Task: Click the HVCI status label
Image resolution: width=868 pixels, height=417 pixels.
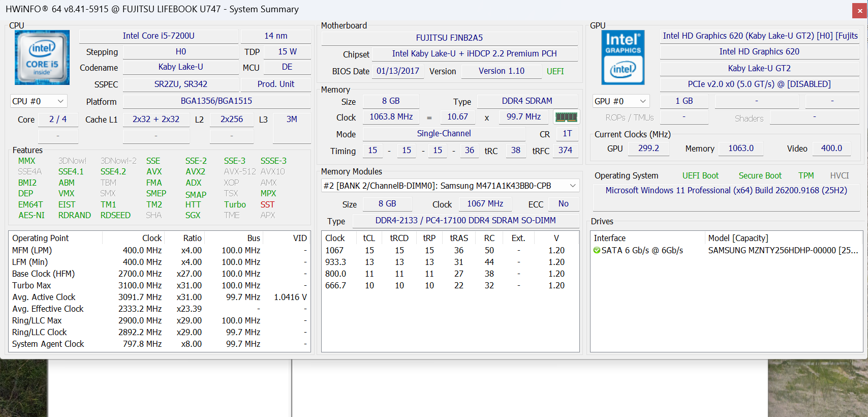Action: (x=840, y=175)
